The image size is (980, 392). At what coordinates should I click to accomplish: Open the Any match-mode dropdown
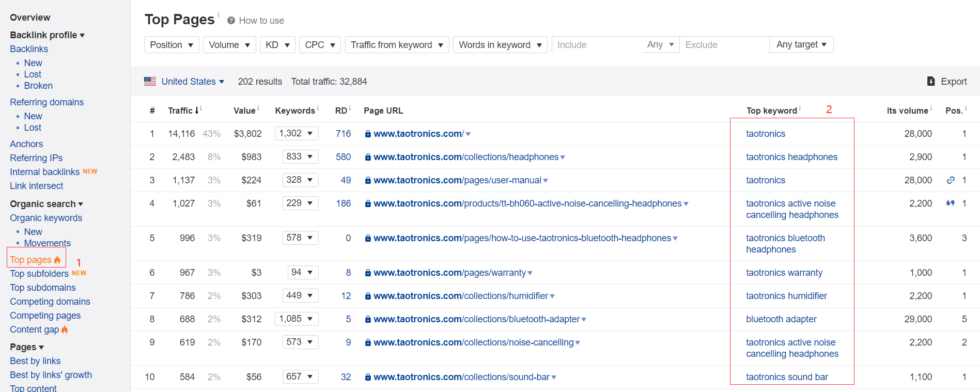click(x=660, y=45)
